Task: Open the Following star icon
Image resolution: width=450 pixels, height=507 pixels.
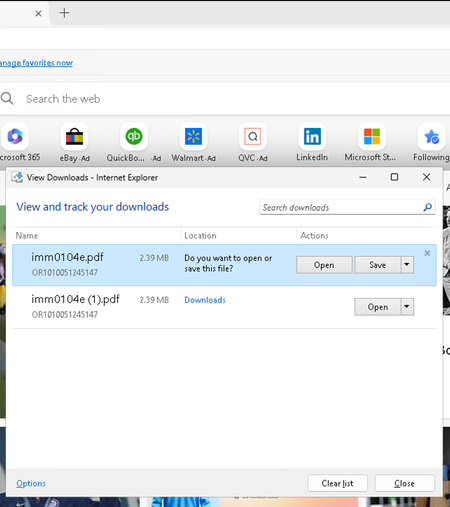Action: (x=431, y=136)
